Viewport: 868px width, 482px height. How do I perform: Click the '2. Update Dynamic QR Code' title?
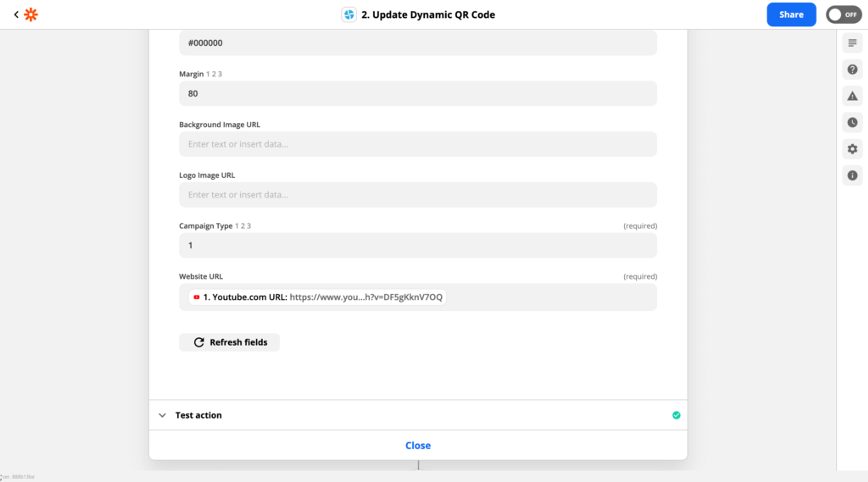(428, 14)
